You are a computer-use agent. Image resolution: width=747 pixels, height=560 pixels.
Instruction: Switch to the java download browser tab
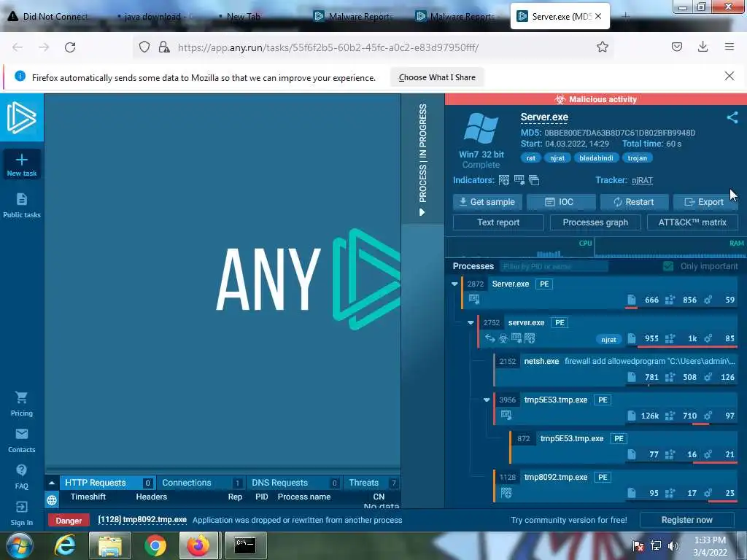(x=155, y=17)
